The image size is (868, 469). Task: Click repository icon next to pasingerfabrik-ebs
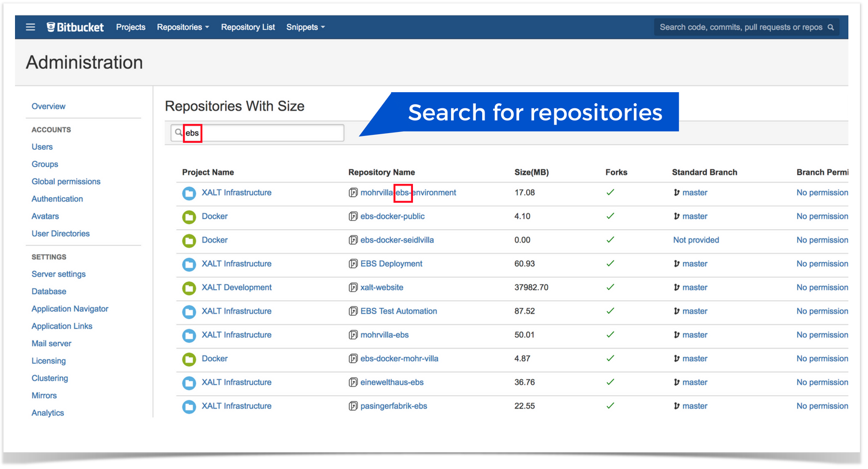(x=353, y=406)
